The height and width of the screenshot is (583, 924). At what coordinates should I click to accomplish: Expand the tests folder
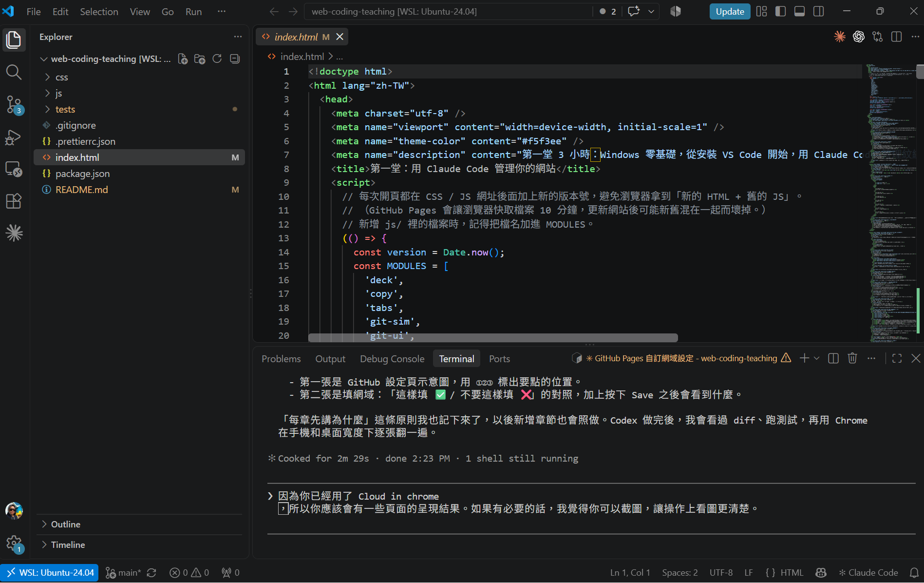pos(139,109)
